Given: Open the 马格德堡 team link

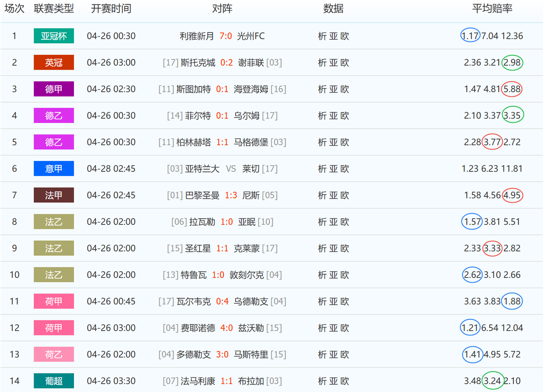Looking at the screenshot, I should click(x=251, y=142).
